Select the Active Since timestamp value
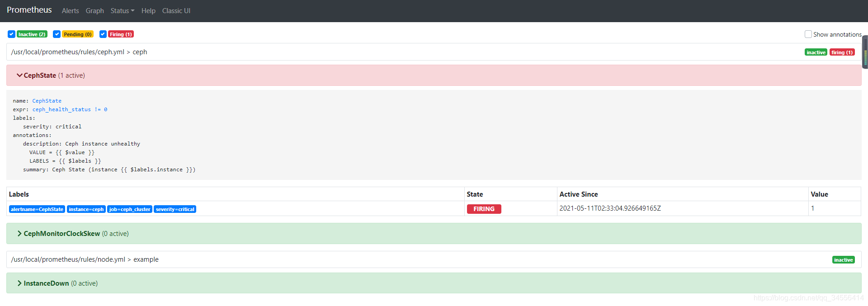The image size is (868, 306). click(610, 208)
